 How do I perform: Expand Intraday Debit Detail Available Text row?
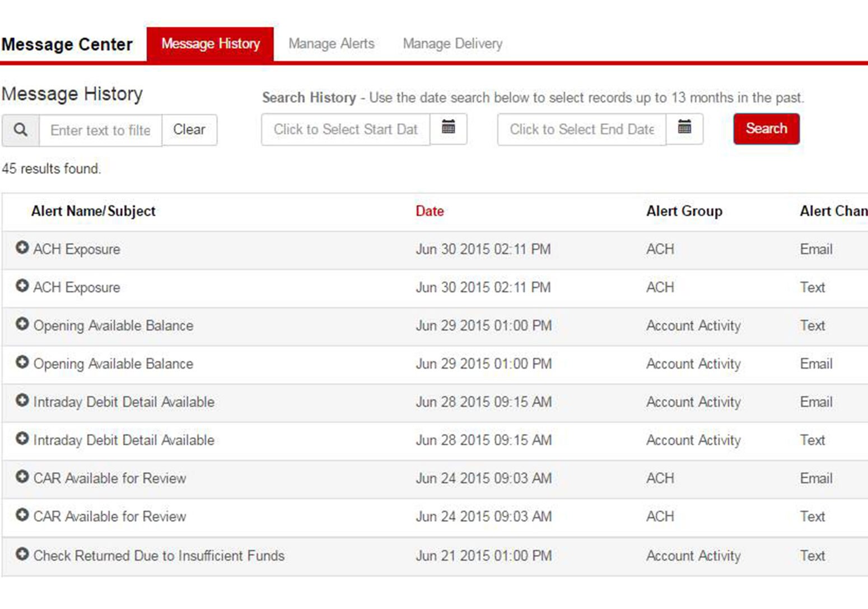pyautogui.click(x=22, y=439)
